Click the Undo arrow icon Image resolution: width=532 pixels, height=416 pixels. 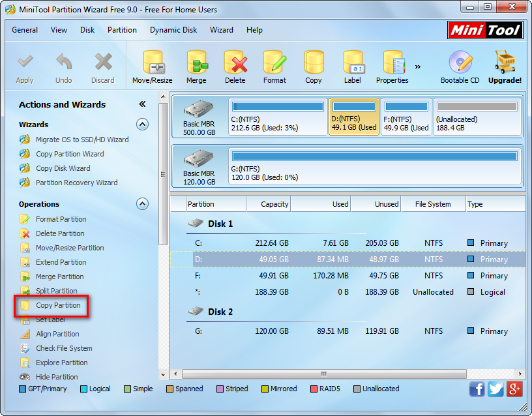tap(64, 62)
